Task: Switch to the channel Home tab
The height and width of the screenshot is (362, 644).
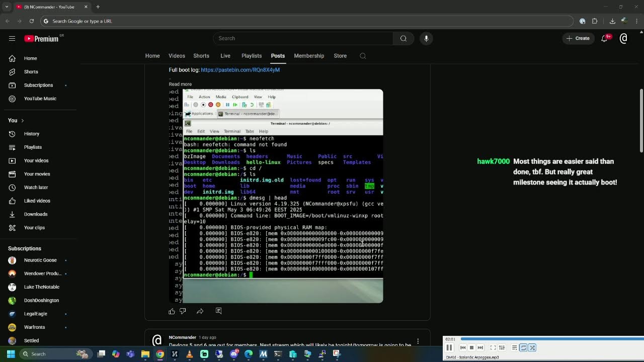Action: pos(152,56)
